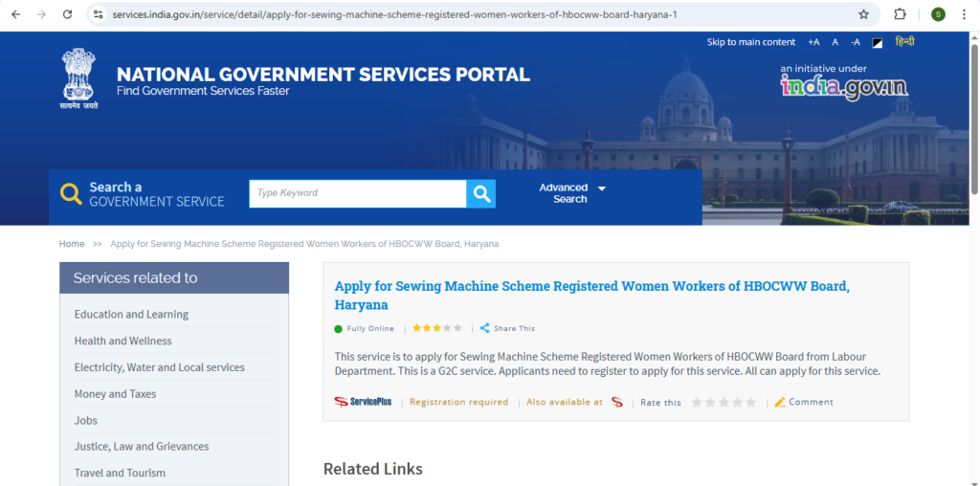Screen dimensions: 980x486
Task: Open the browser extensions puzzle icon
Action: point(900,14)
